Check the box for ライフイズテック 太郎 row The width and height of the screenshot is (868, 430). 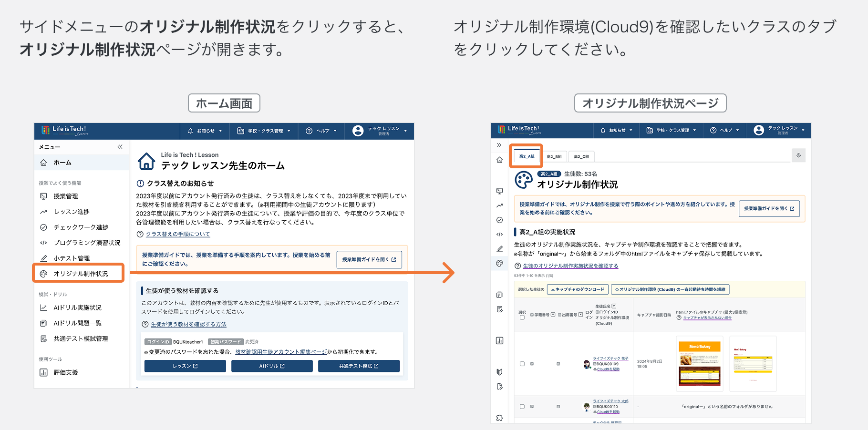[522, 407]
